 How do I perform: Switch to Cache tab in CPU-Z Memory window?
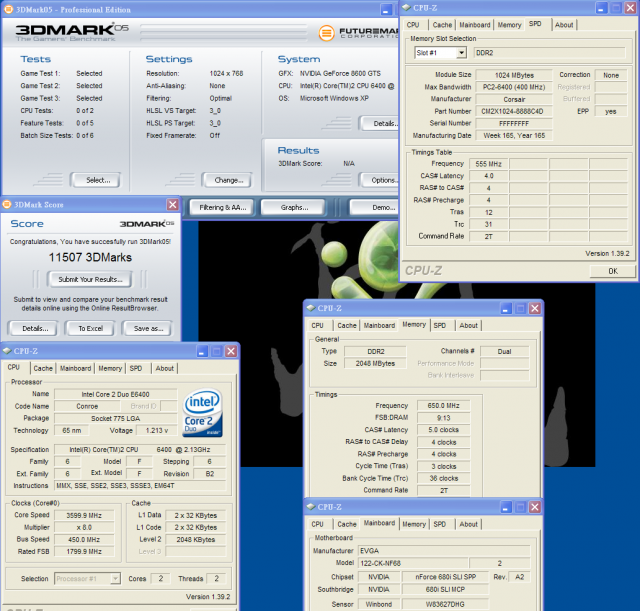pyautogui.click(x=347, y=326)
